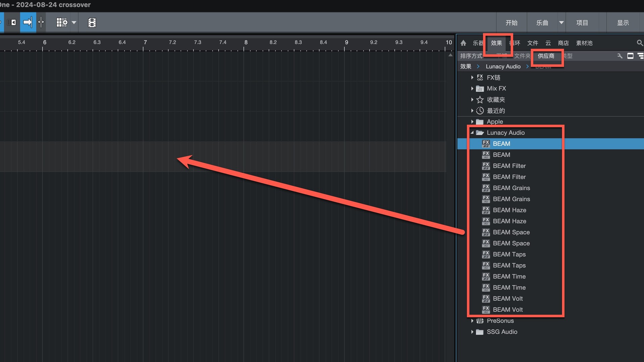Click the thumbnail view icon in browser
This screenshot has height=362, width=644.
pyautogui.click(x=630, y=56)
